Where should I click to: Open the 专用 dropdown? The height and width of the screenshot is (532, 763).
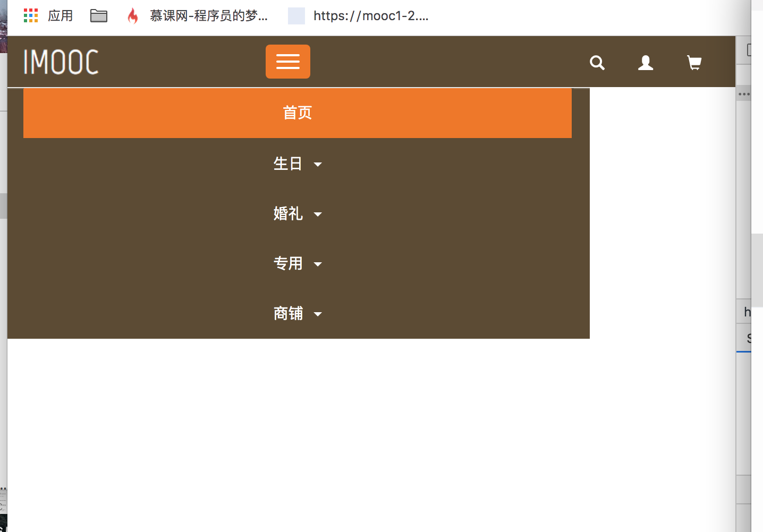(x=318, y=264)
